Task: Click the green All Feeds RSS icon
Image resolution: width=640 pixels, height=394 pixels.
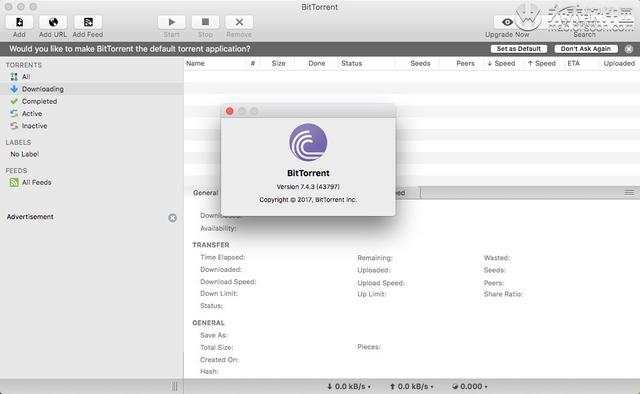Action: click(14, 183)
